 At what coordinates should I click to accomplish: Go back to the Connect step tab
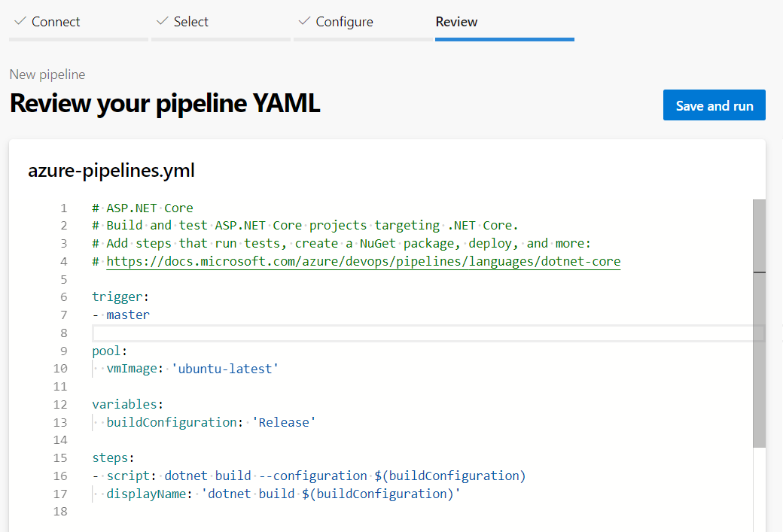56,23
